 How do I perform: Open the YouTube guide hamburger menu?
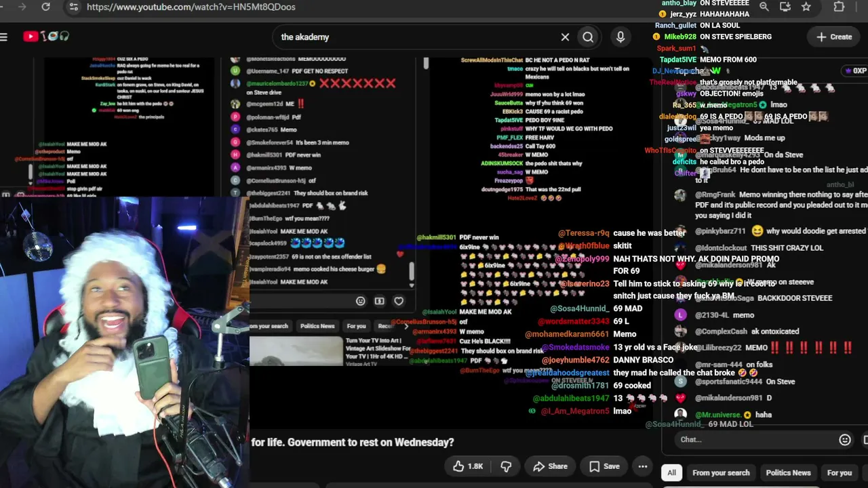(4, 37)
